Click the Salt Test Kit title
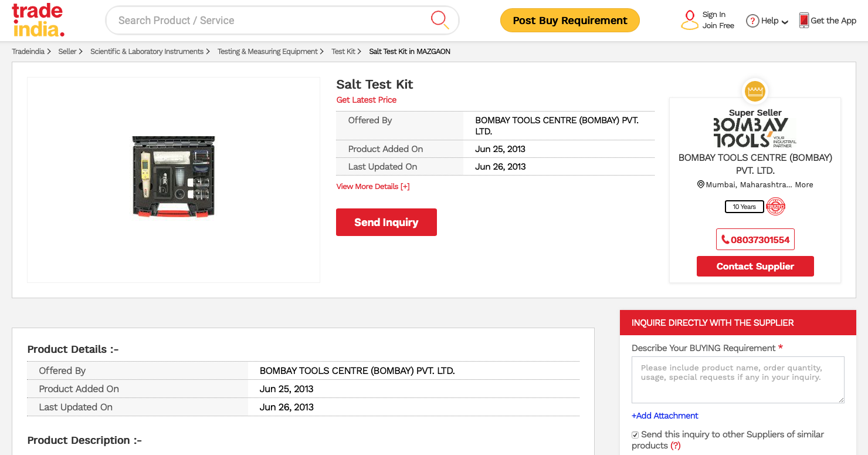Viewport: 868px width, 455px height. pos(375,85)
